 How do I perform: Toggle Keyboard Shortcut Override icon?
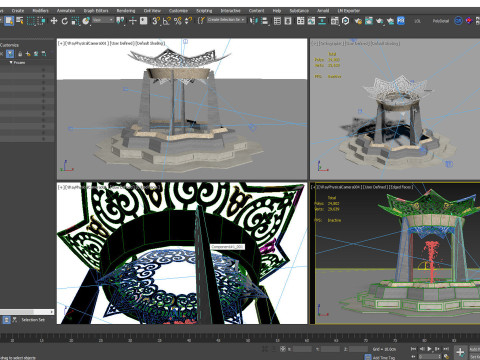pos(143,21)
